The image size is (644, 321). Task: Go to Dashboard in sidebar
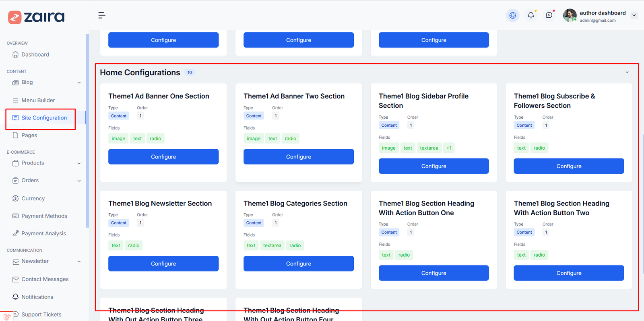click(x=35, y=55)
